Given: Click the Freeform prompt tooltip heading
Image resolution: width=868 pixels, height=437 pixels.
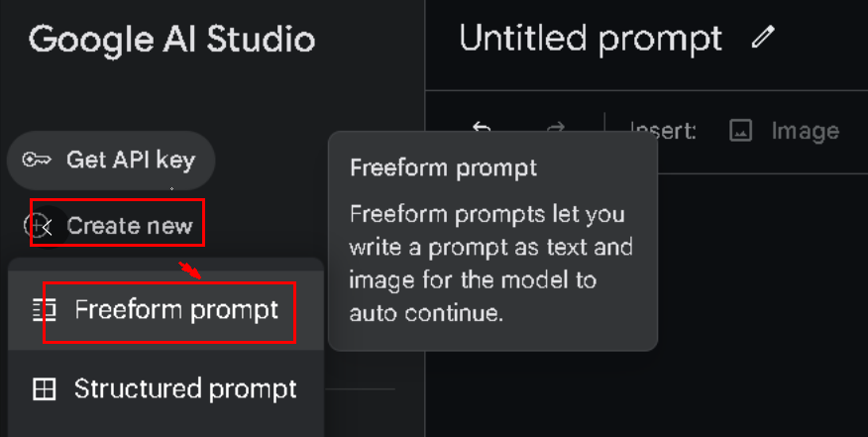Looking at the screenshot, I should tap(443, 167).
